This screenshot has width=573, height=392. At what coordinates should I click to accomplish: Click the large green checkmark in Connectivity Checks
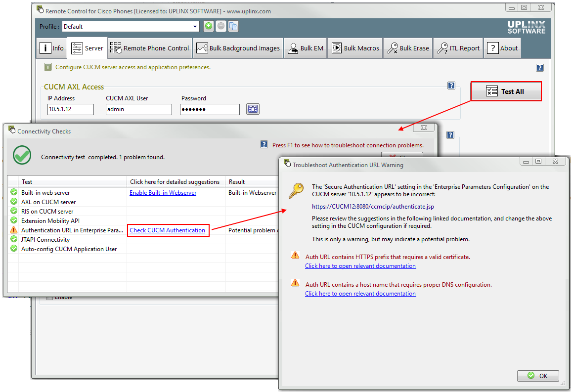pos(22,155)
